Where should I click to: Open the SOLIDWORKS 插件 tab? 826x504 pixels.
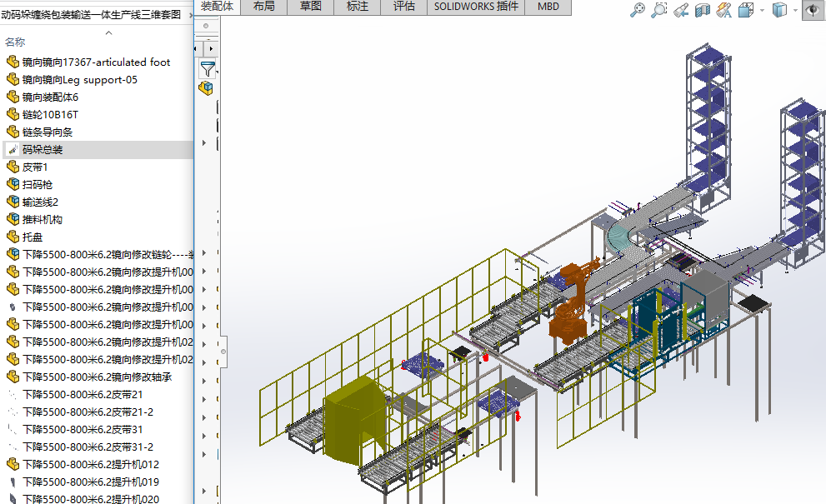click(x=476, y=7)
